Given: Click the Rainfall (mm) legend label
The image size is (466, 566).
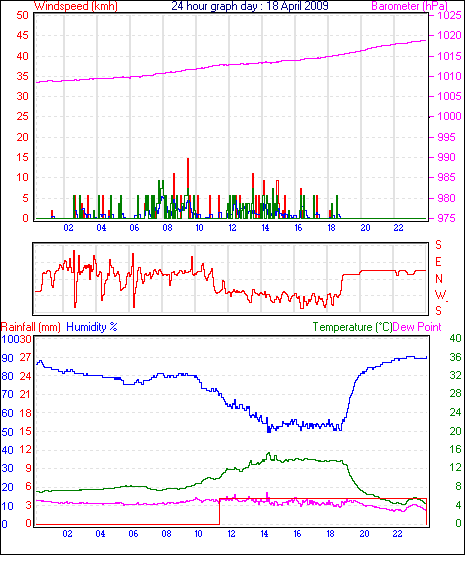Looking at the screenshot, I should click(x=30, y=327).
